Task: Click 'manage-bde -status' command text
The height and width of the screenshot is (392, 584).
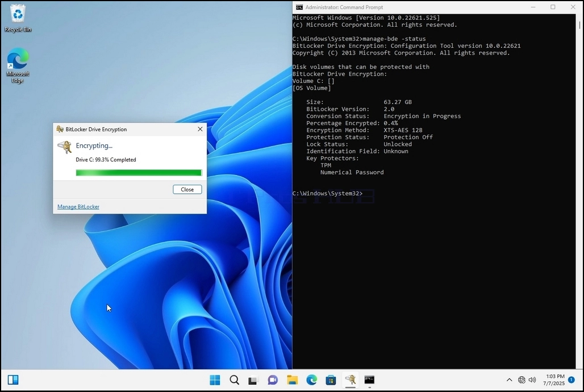Action: (x=394, y=39)
